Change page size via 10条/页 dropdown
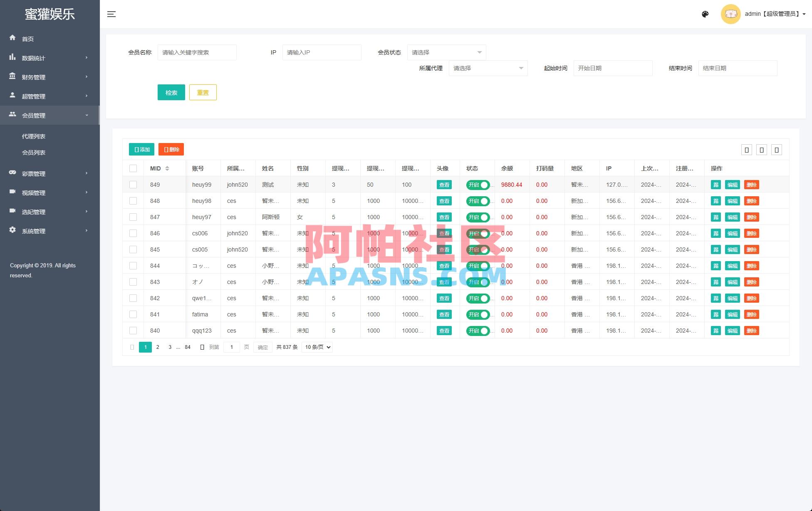Viewport: 812px width, 511px height. (x=317, y=347)
